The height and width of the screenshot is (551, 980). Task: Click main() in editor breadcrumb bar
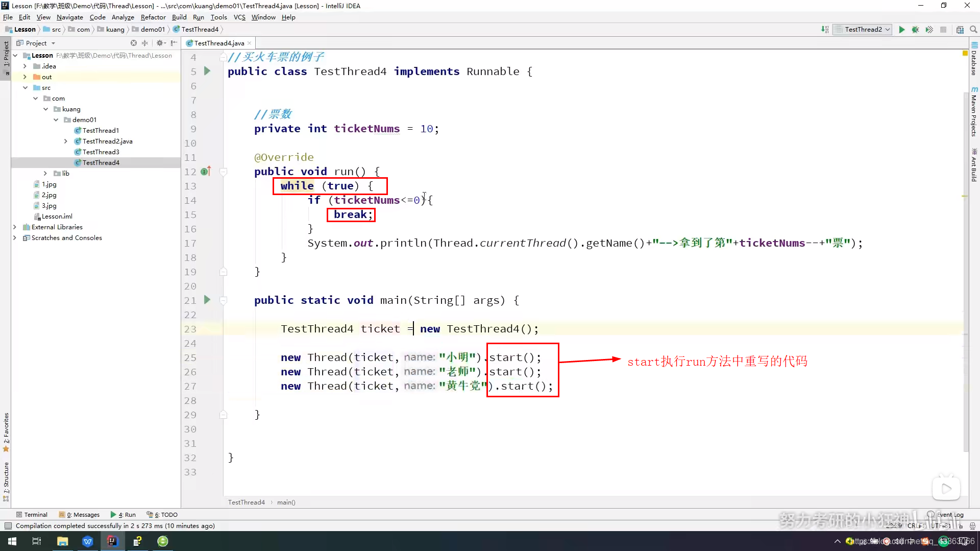coord(286,502)
